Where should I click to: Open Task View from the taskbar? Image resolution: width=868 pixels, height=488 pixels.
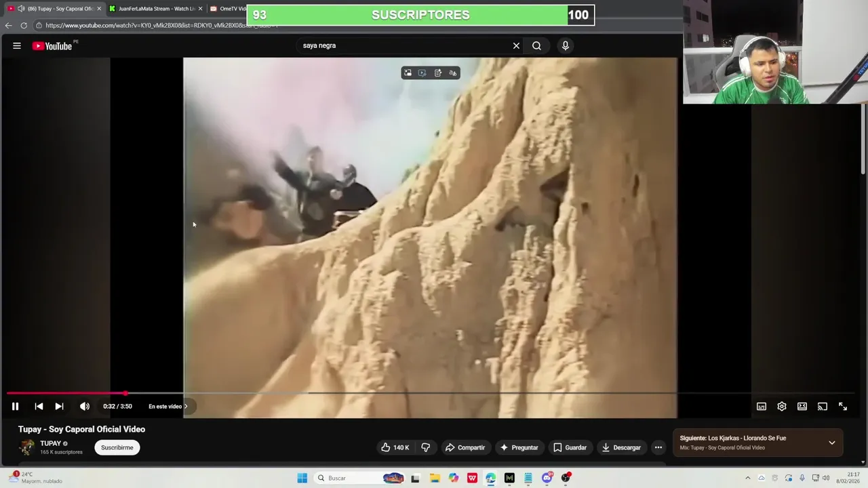pyautogui.click(x=416, y=478)
